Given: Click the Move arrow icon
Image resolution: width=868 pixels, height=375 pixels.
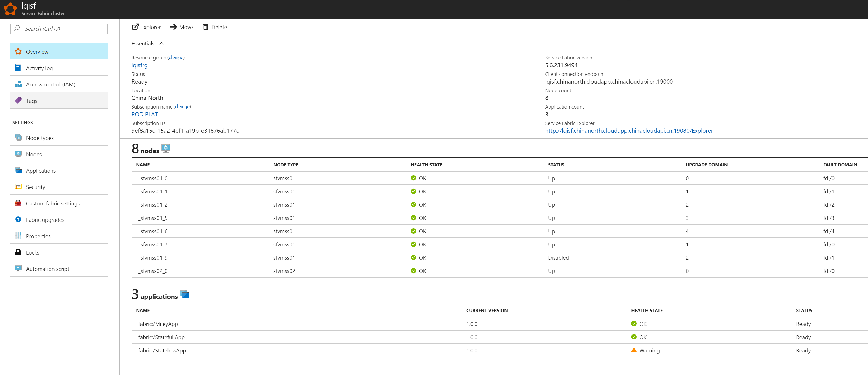Looking at the screenshot, I should pyautogui.click(x=173, y=27).
